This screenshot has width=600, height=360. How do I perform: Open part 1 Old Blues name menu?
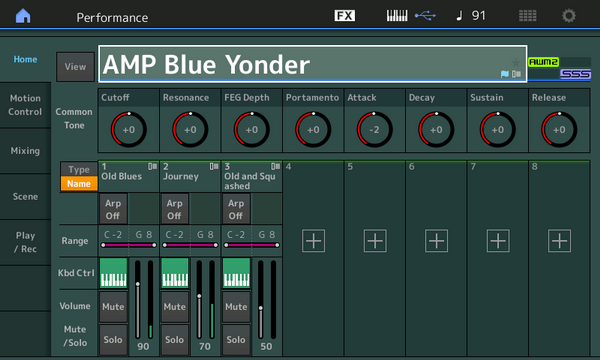129,176
